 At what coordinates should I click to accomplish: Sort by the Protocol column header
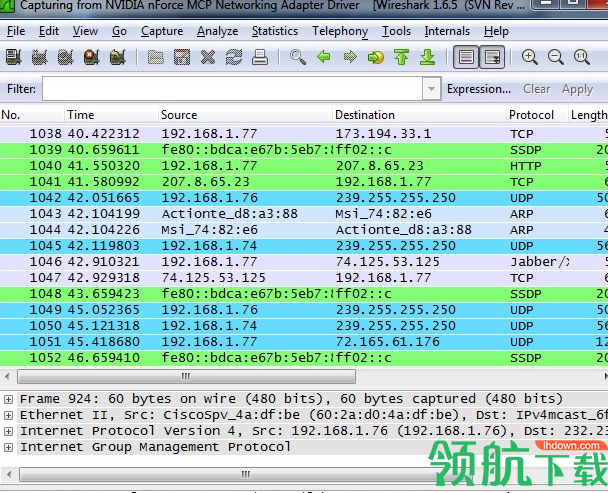coord(537,115)
